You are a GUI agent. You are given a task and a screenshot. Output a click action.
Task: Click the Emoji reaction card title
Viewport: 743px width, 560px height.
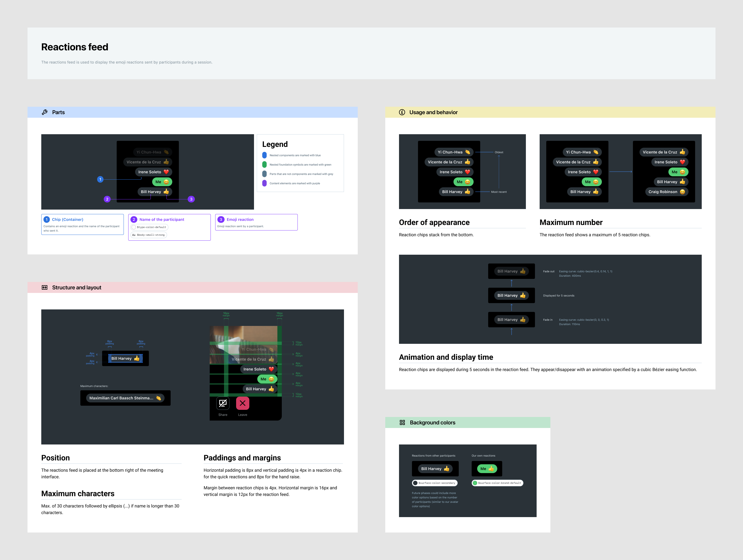point(240,219)
